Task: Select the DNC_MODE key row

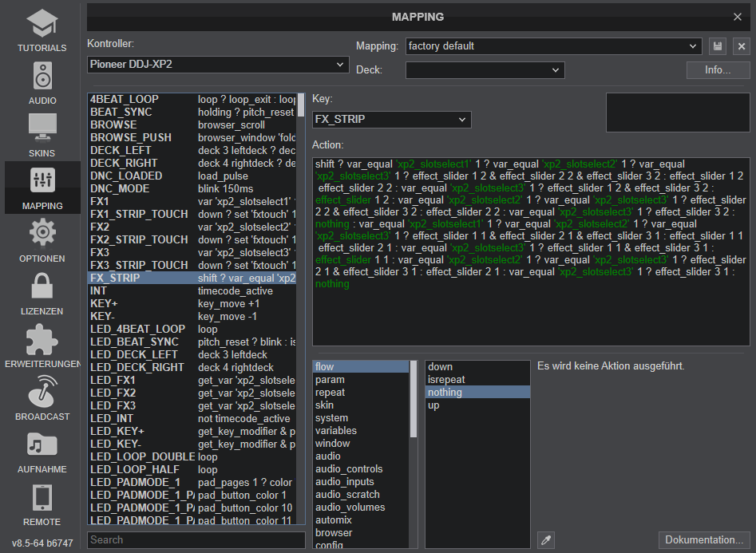Action: [192, 188]
